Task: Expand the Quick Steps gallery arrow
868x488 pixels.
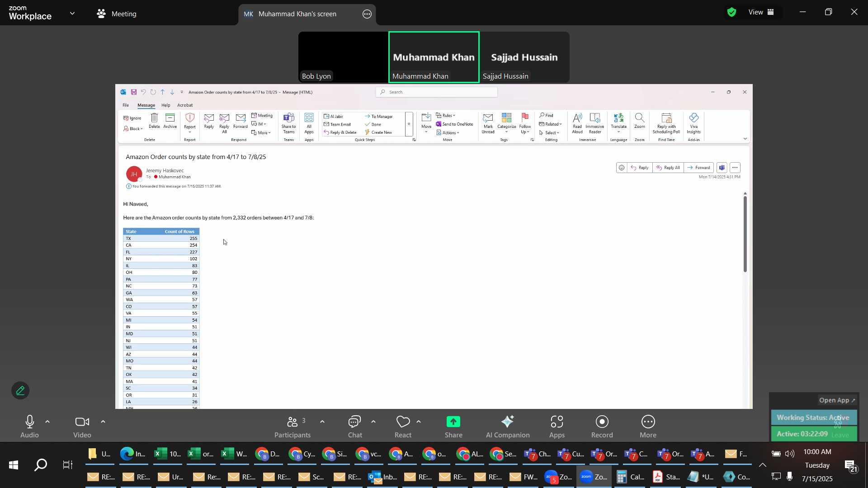Action: point(409,124)
